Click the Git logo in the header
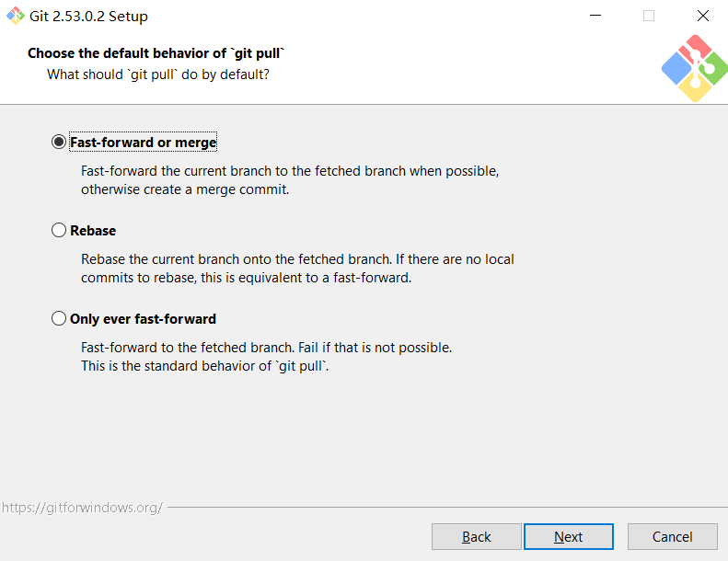This screenshot has height=561, width=728. click(x=693, y=68)
